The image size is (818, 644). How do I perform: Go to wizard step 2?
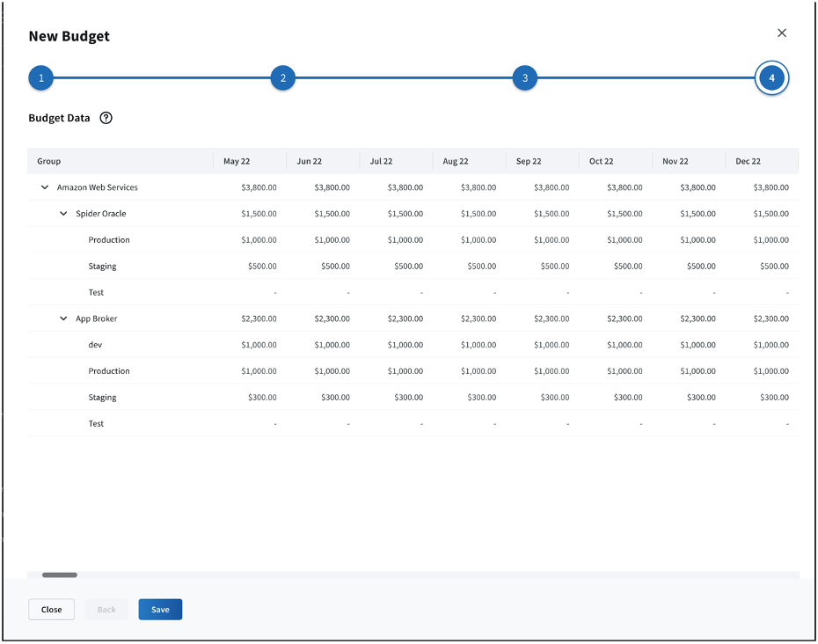click(282, 78)
